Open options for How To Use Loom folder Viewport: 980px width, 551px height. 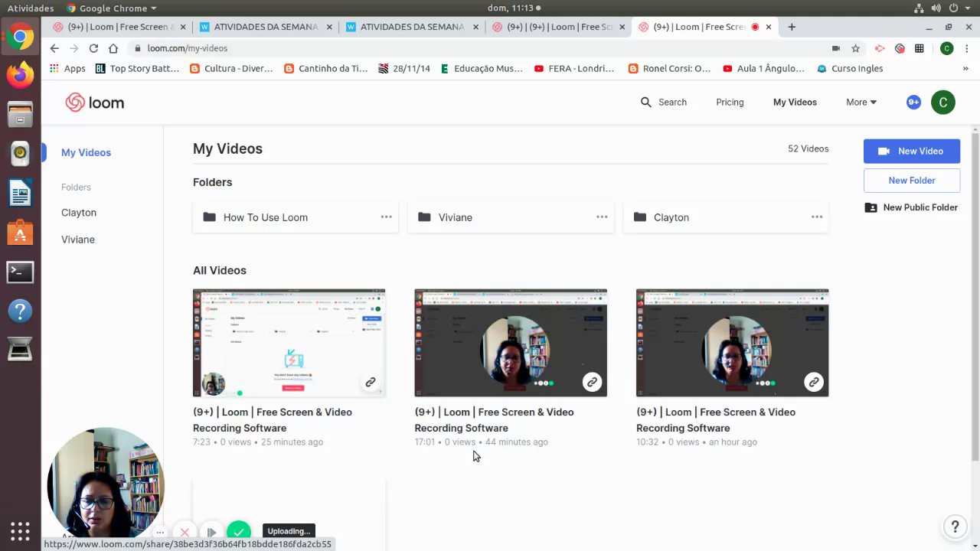tap(387, 217)
